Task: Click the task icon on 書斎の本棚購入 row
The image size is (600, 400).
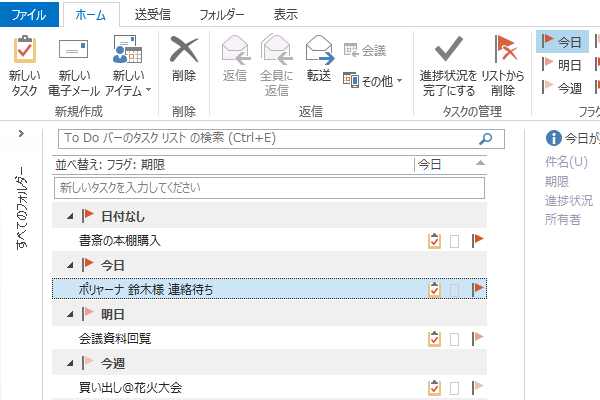Action: (x=434, y=241)
